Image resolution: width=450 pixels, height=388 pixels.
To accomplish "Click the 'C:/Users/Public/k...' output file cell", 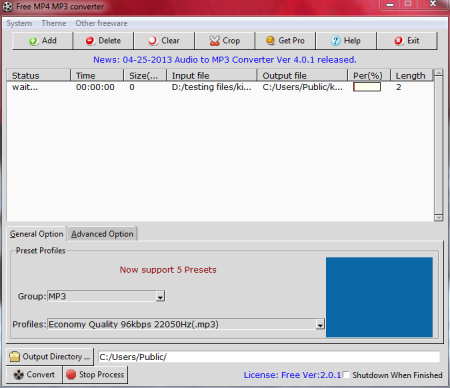I will click(x=302, y=87).
